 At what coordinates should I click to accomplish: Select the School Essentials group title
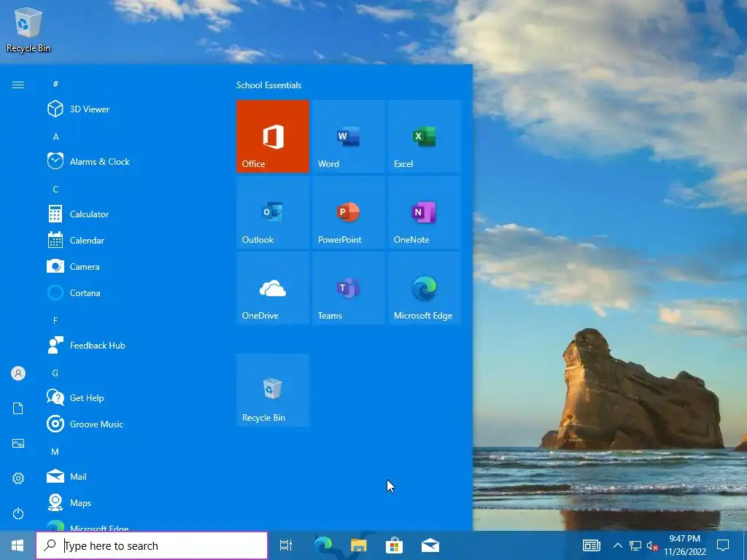coord(268,85)
